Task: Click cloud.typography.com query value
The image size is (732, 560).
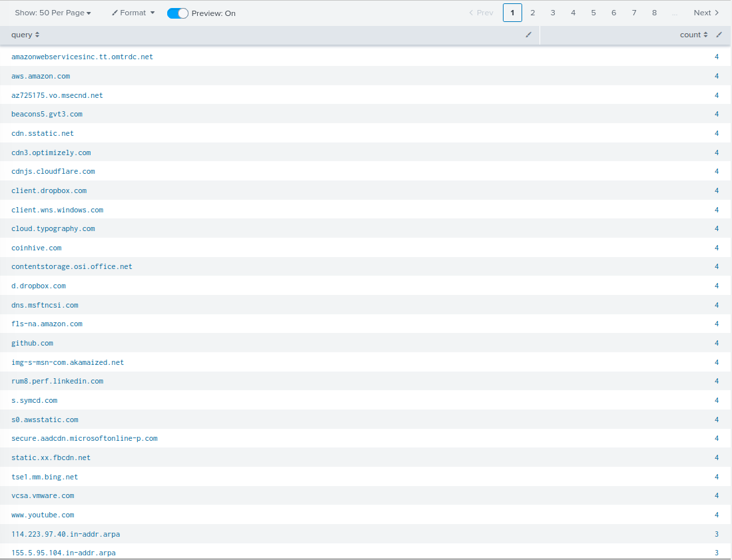Action: point(53,228)
